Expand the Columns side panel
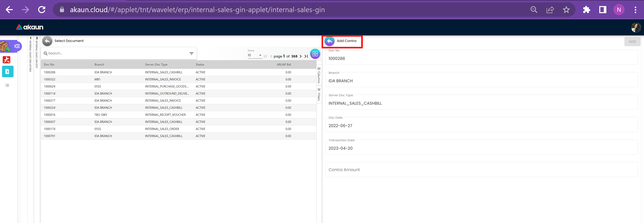This screenshot has height=223, width=644. point(319,75)
